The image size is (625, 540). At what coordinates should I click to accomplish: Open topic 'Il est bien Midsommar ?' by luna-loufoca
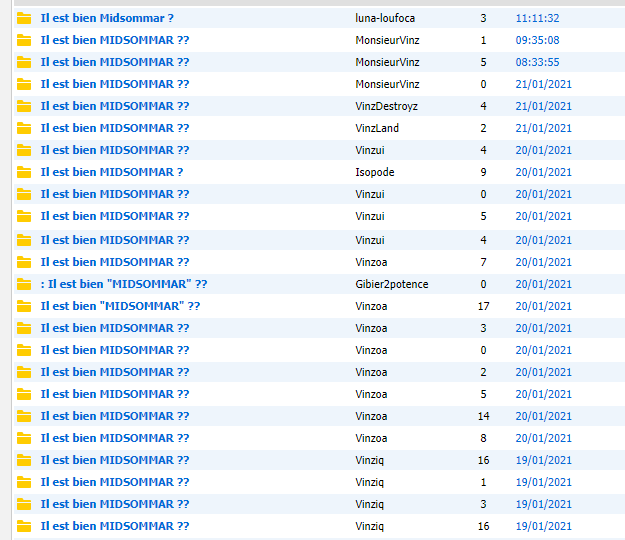[107, 18]
